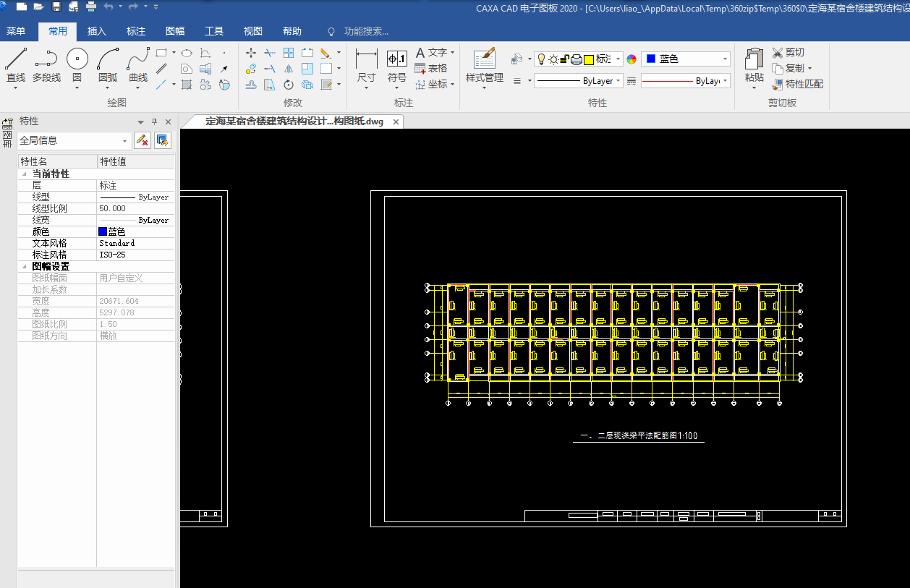Viewport: 910px width, 588px height.
Task: Pin the 特性 panel with auto-hide pushpin
Action: tap(154, 122)
